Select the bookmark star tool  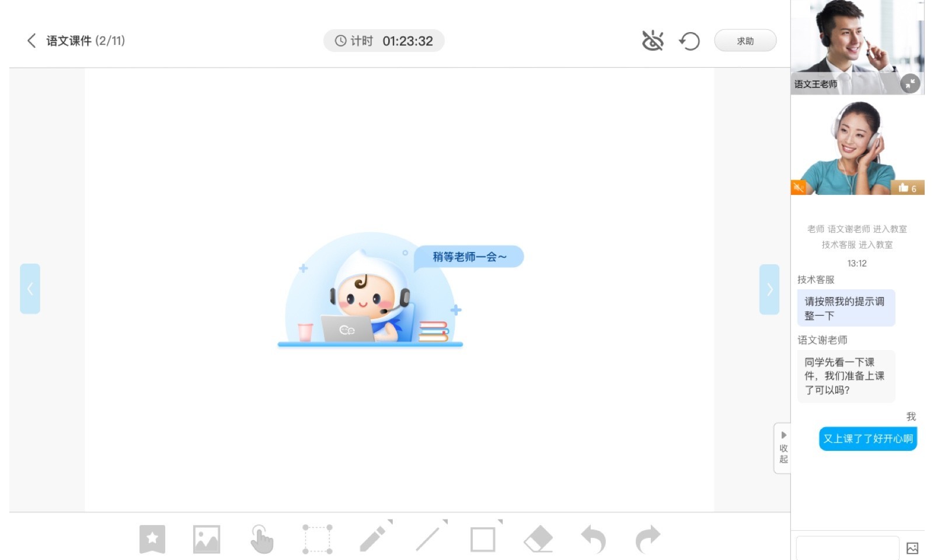(152, 539)
